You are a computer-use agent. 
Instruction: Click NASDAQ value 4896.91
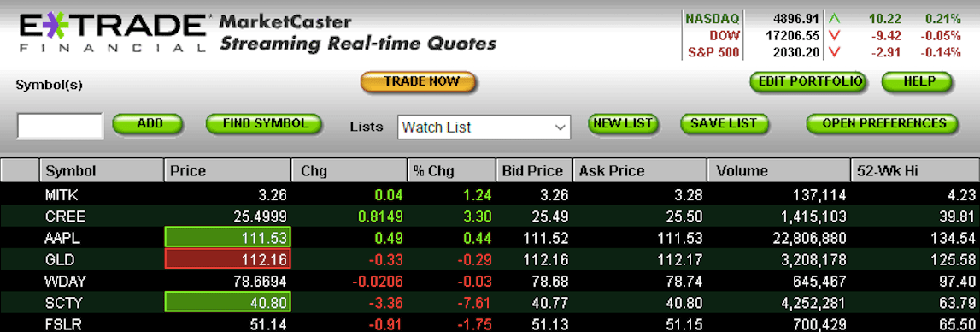point(796,20)
